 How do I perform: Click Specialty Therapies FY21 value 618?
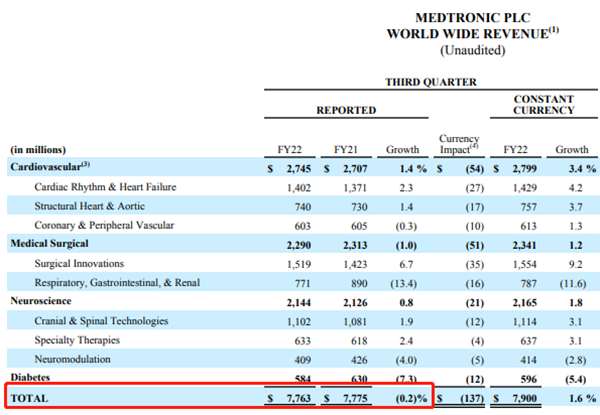tap(359, 341)
